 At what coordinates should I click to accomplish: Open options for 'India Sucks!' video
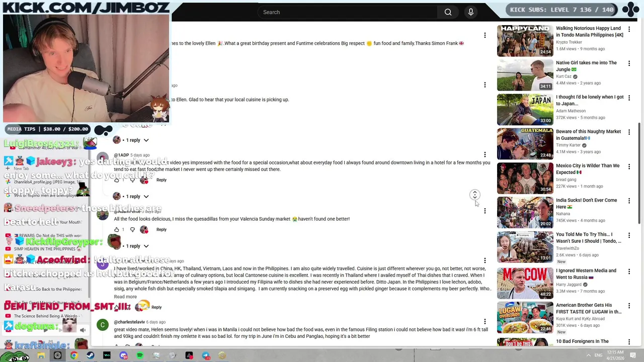(x=629, y=201)
